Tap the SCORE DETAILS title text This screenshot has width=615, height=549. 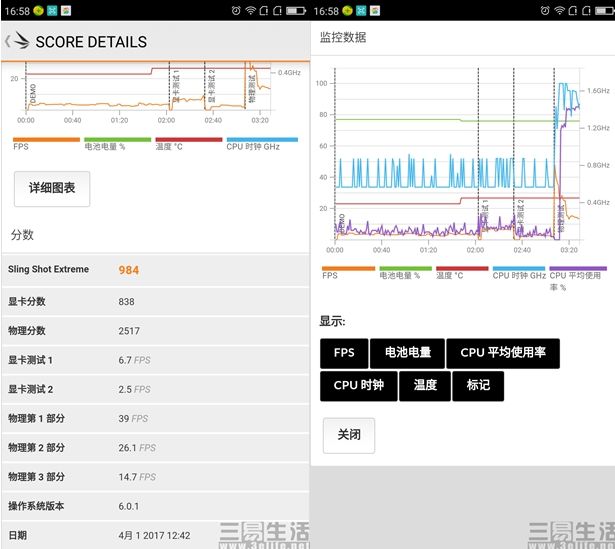tap(91, 42)
